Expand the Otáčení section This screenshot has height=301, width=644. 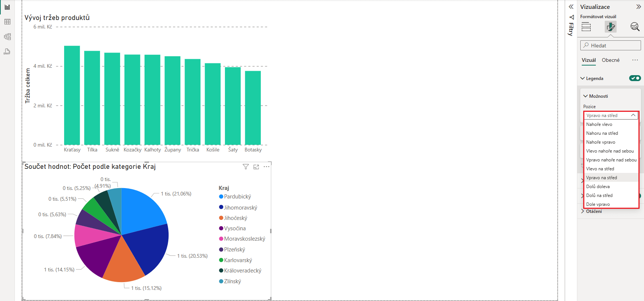tap(583, 211)
